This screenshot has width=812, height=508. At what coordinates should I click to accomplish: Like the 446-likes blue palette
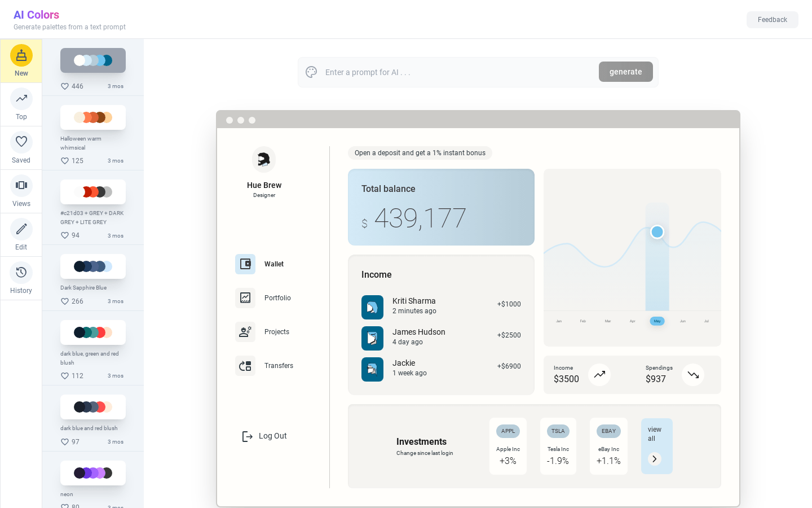[65, 86]
